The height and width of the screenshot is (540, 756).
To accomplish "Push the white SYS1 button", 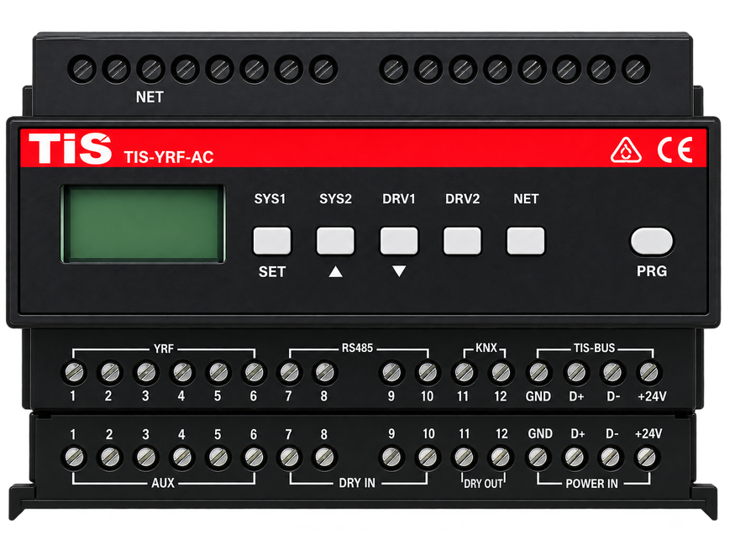I will click(x=272, y=240).
